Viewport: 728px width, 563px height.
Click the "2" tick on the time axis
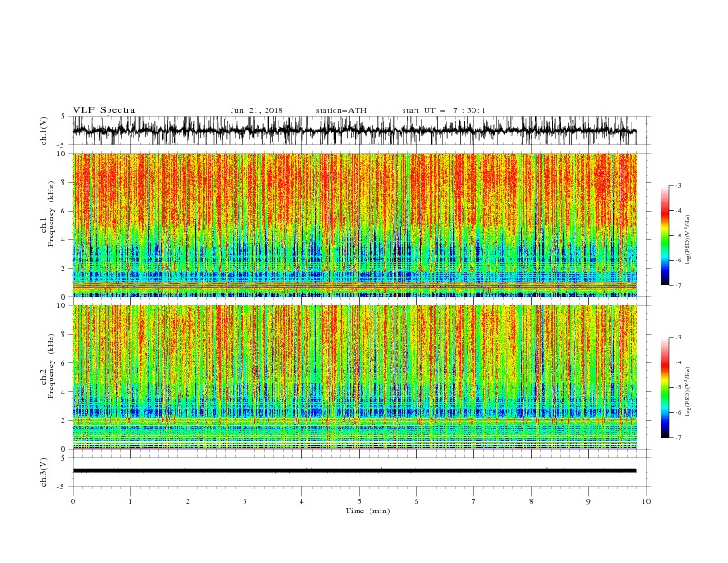click(188, 501)
